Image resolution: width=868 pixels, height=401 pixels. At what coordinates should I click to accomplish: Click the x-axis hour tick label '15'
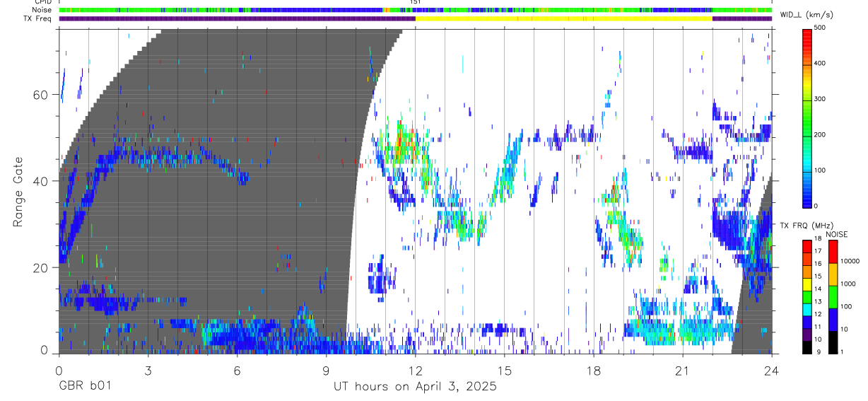[505, 371]
